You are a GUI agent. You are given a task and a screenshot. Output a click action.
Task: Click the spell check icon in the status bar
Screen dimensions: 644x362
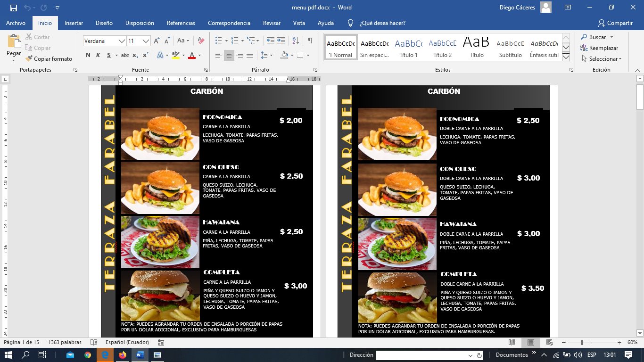coord(94,342)
